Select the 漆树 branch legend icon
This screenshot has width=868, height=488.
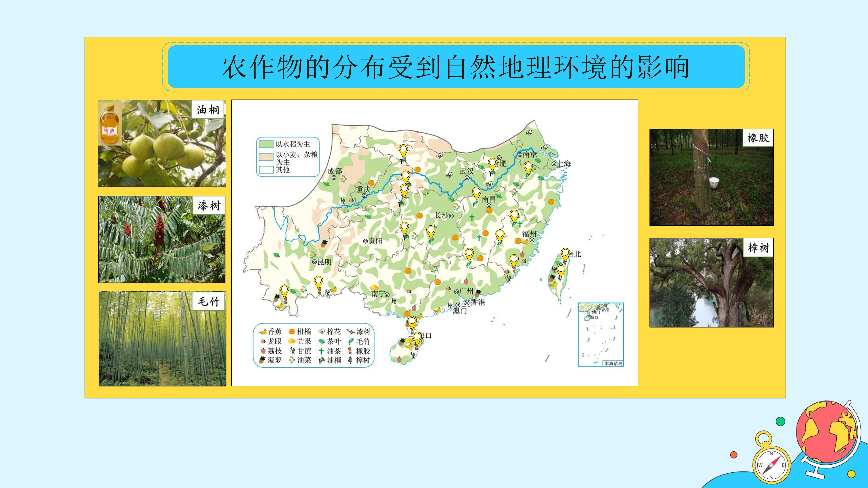coord(351,332)
